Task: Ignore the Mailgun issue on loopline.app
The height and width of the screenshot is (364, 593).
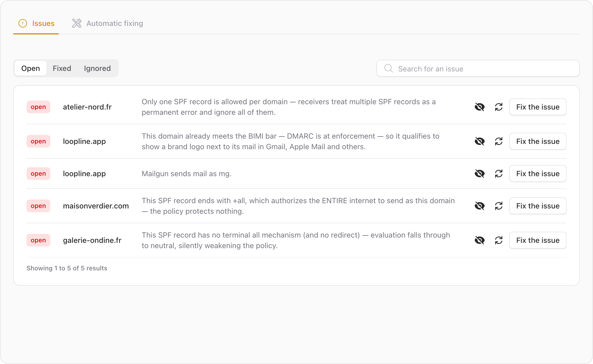Action: click(x=480, y=174)
